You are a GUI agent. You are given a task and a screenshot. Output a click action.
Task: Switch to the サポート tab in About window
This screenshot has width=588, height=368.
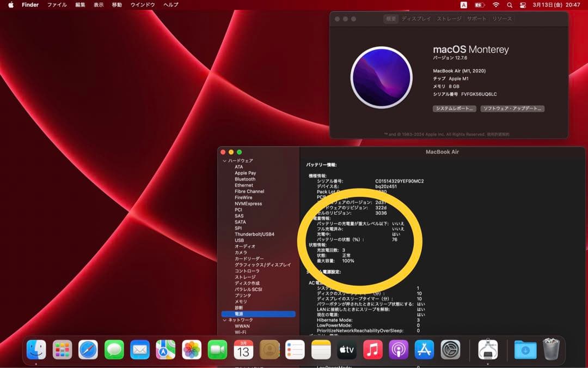476,19
